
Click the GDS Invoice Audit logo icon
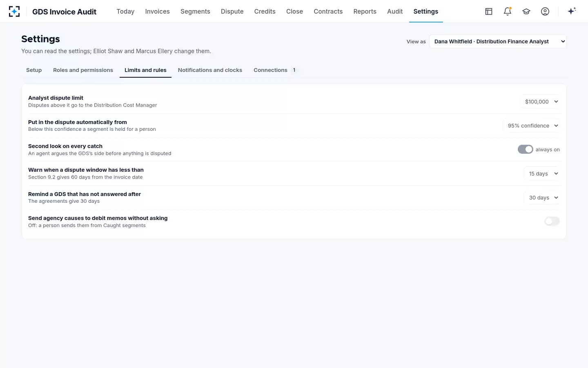[x=14, y=11]
